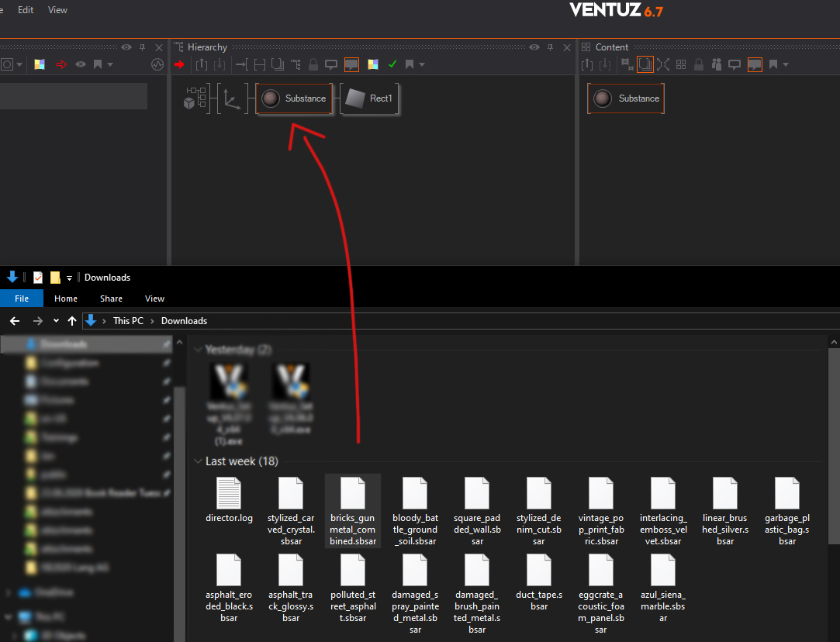The image size is (840, 642).
Task: Click the padlock icon in Hierarchy toolbar
Action: coord(313,64)
